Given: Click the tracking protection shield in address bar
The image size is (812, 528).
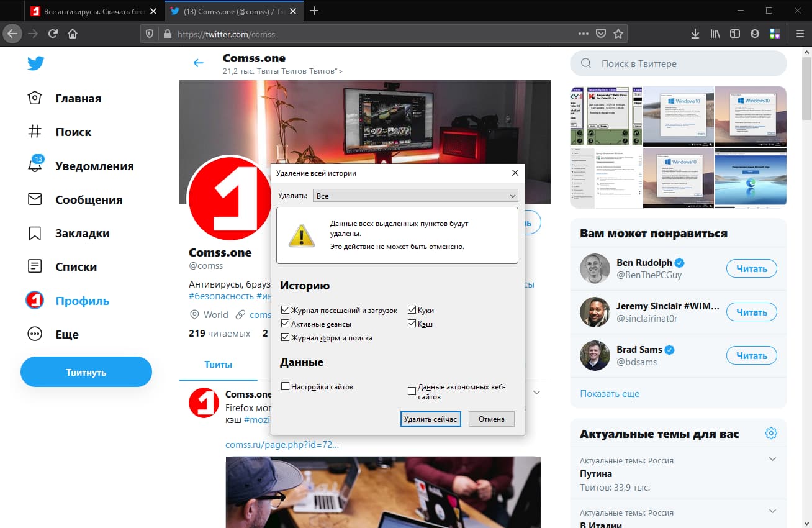Looking at the screenshot, I should coord(148,34).
